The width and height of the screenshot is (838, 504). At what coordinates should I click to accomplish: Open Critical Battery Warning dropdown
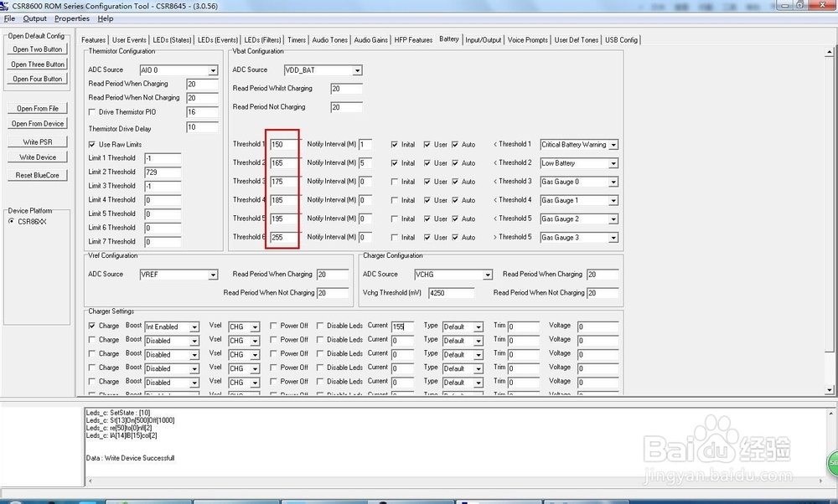click(613, 145)
